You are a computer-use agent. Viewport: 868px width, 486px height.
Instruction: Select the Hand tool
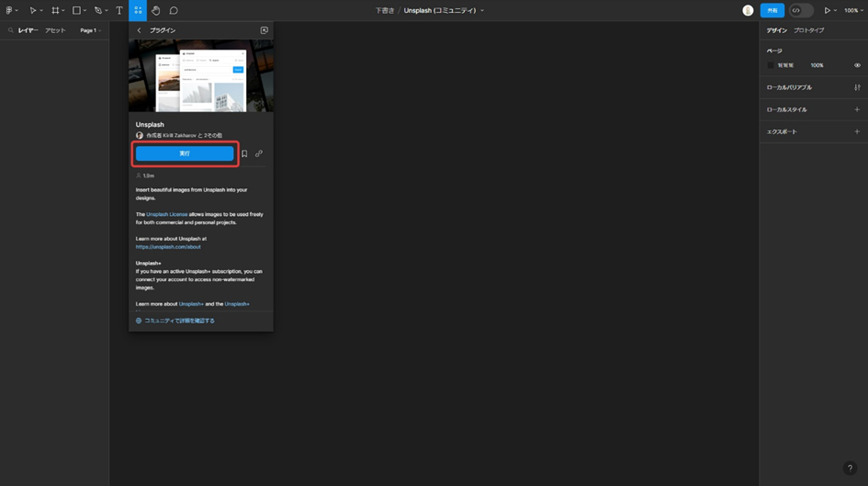(155, 10)
